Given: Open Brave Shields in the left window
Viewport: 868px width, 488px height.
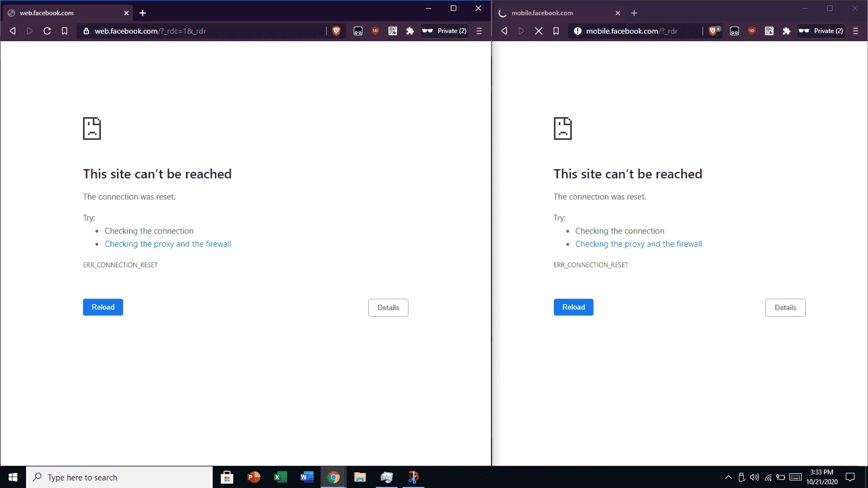Looking at the screenshot, I should coord(336,31).
